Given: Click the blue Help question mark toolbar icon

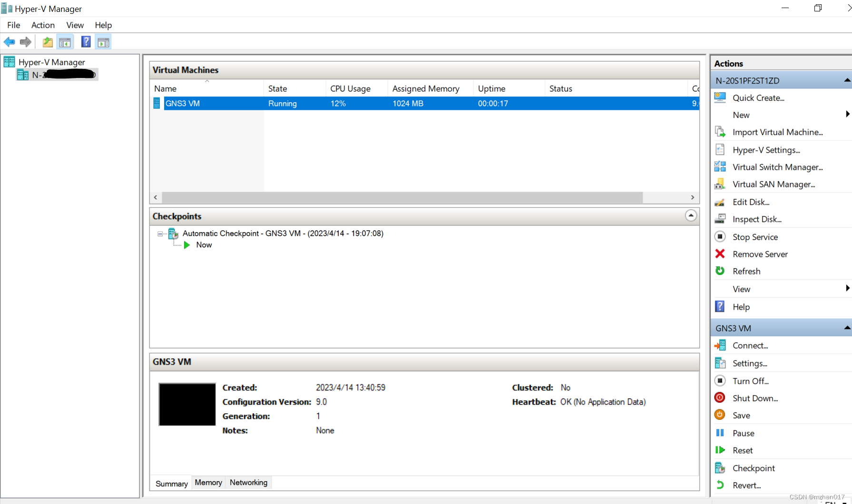Looking at the screenshot, I should [86, 42].
